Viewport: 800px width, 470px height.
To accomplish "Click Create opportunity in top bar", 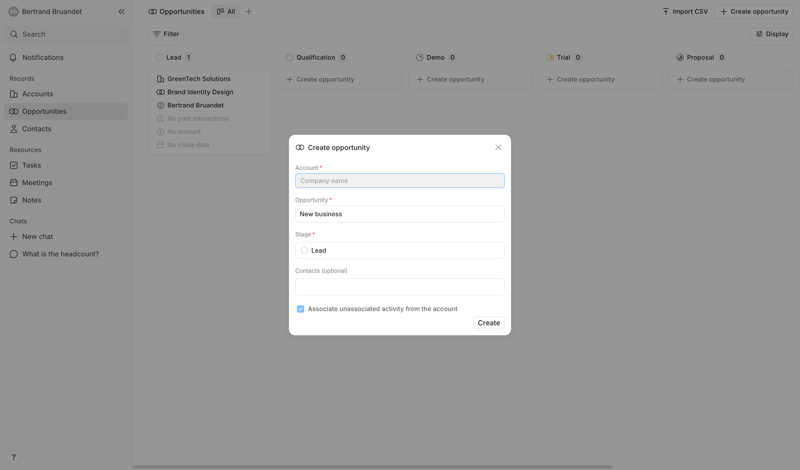I will [754, 12].
